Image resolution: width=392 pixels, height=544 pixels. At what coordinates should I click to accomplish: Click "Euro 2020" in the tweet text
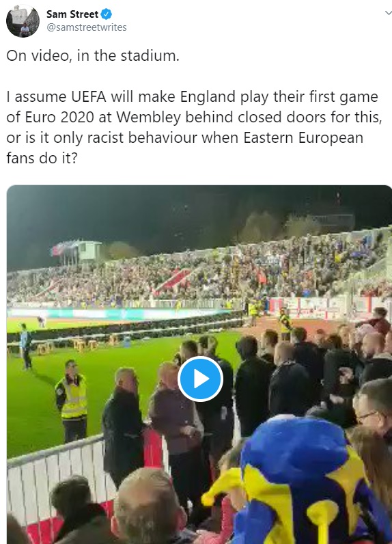[x=59, y=118]
